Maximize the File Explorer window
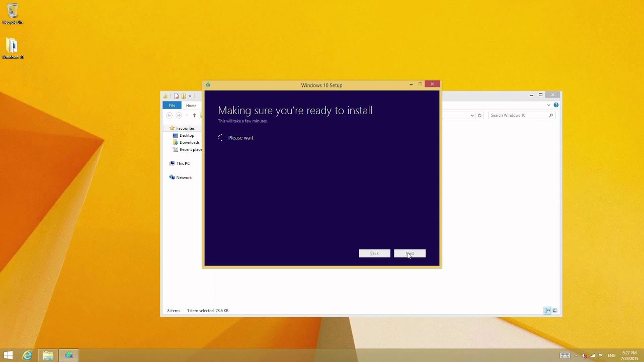This screenshot has height=362, width=644. click(x=541, y=95)
